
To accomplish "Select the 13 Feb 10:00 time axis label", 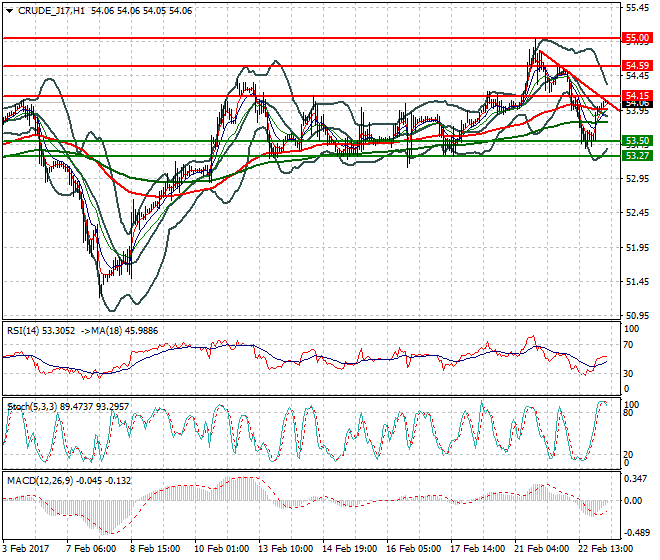I will point(286,549).
